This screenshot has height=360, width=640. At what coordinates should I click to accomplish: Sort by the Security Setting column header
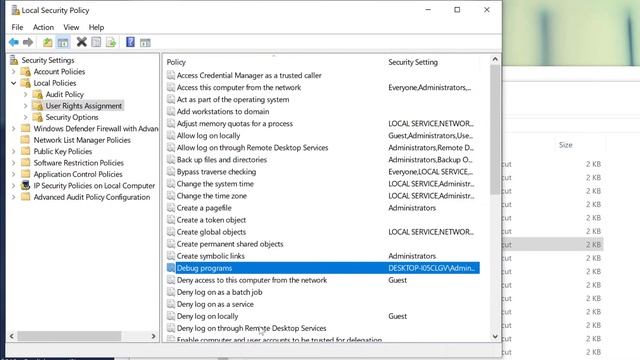413,62
